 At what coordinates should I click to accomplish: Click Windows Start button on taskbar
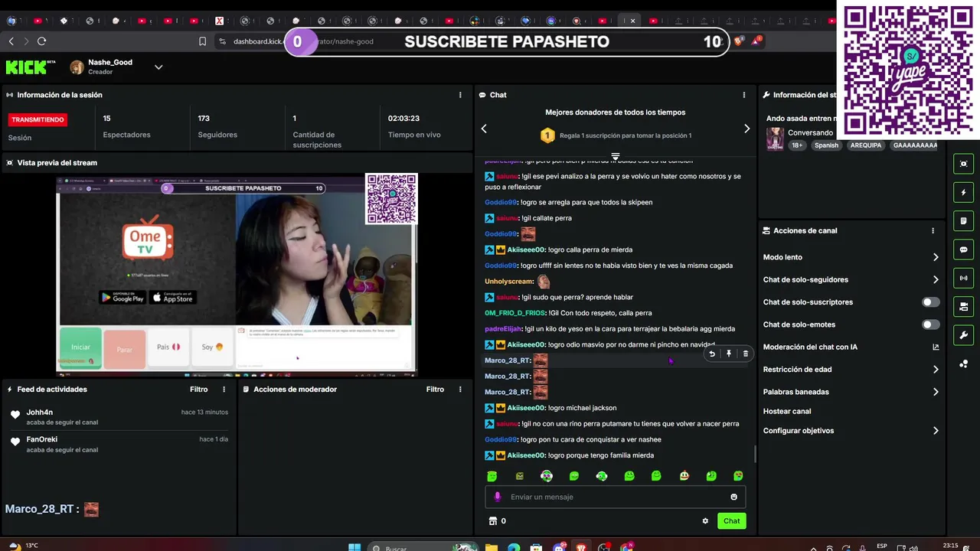pos(354,547)
